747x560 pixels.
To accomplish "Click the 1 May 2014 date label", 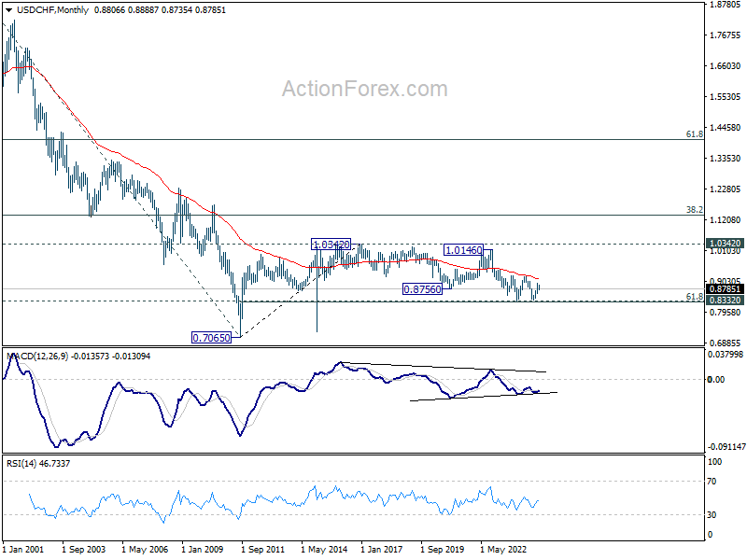I will [324, 549].
